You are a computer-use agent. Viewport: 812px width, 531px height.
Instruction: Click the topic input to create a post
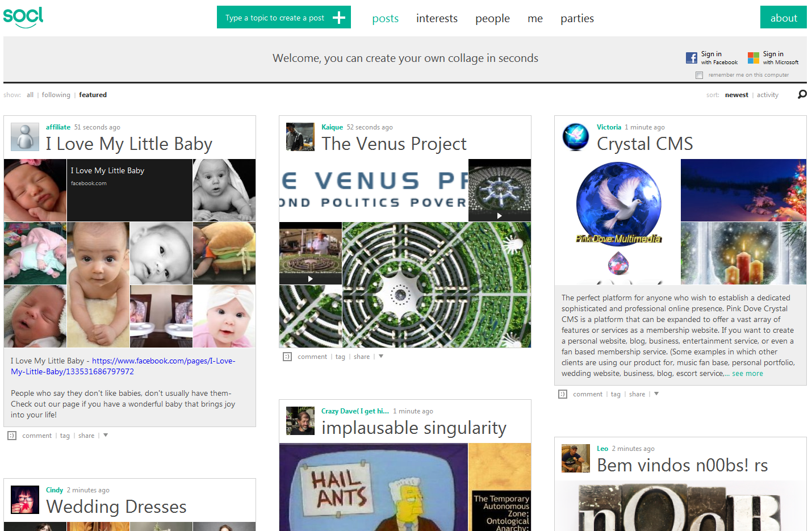point(275,18)
